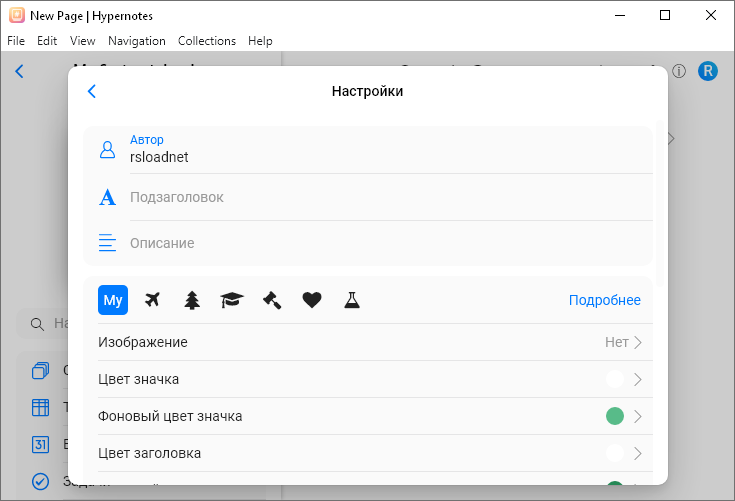
Task: Open the table grid sidebar icon
Action: pyautogui.click(x=40, y=407)
